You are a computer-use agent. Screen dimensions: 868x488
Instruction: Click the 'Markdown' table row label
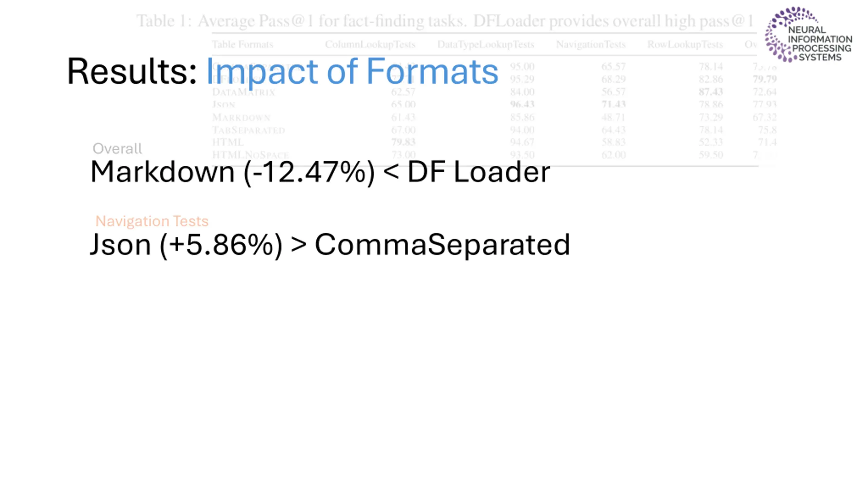241,117
